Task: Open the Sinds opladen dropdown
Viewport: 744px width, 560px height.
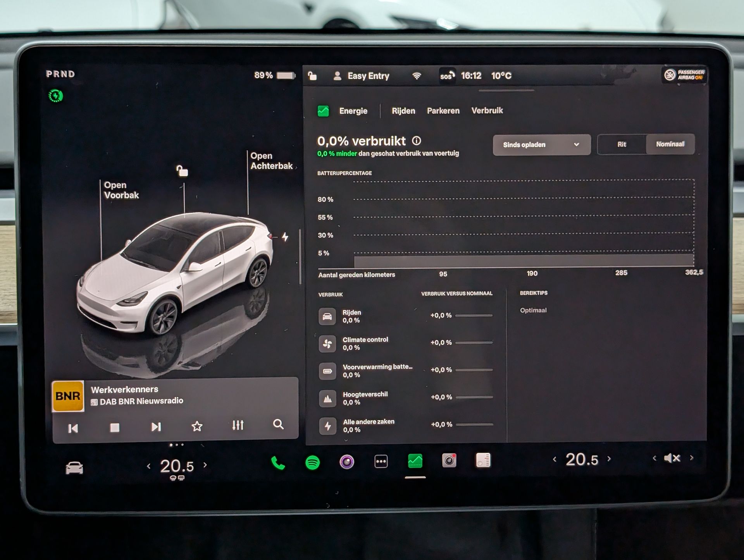Action: pos(541,145)
